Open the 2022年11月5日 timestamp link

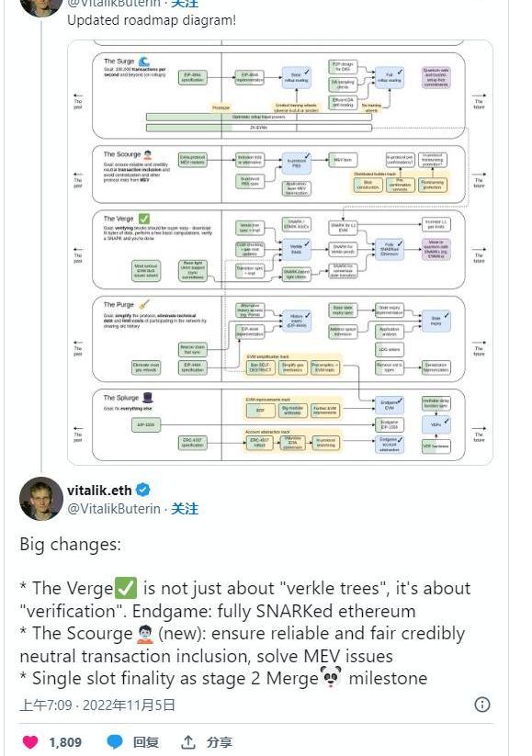pyautogui.click(x=129, y=705)
